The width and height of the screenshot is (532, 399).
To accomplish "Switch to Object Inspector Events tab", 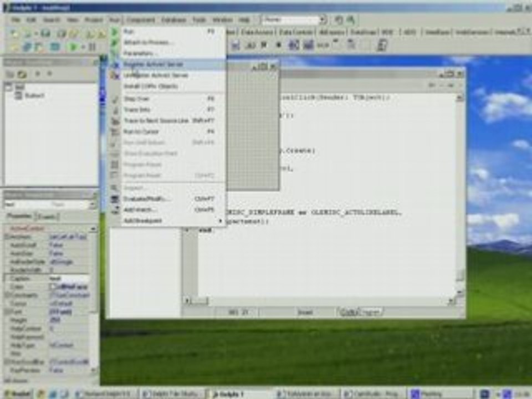I will pos(47,217).
